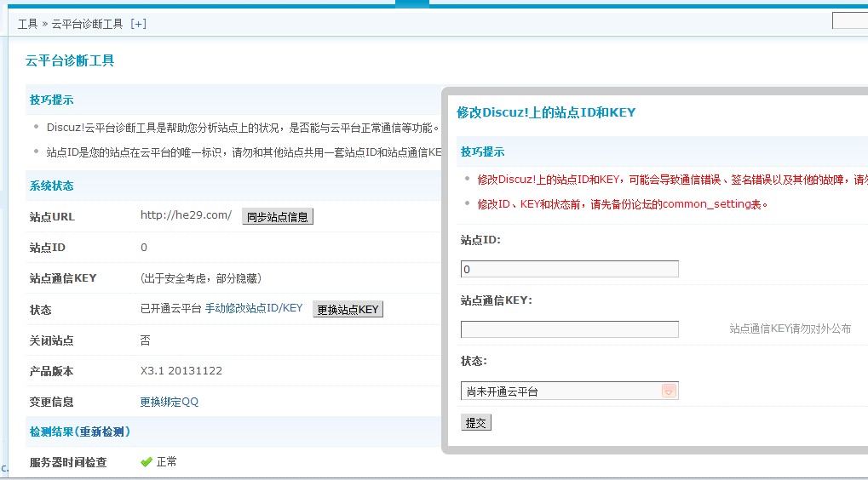Open the 状态 dropdown arrow
Image resolution: width=868 pixels, height=480 pixels.
[669, 391]
